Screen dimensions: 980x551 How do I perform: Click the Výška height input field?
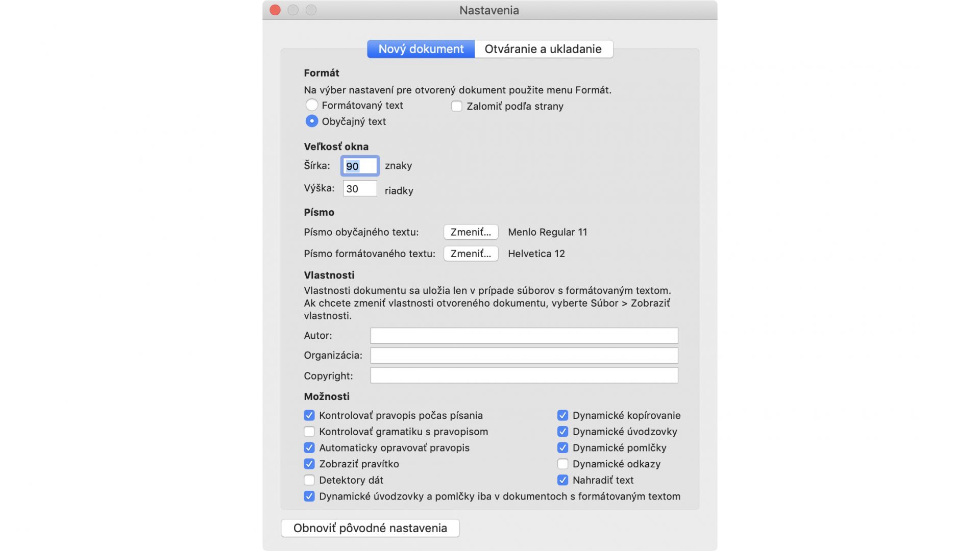(x=360, y=188)
